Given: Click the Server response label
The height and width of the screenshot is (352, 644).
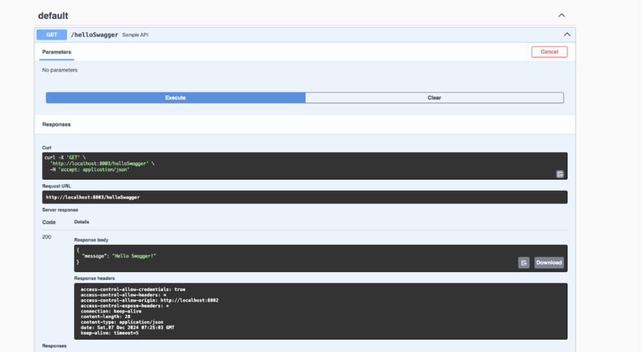Looking at the screenshot, I should 60,210.
